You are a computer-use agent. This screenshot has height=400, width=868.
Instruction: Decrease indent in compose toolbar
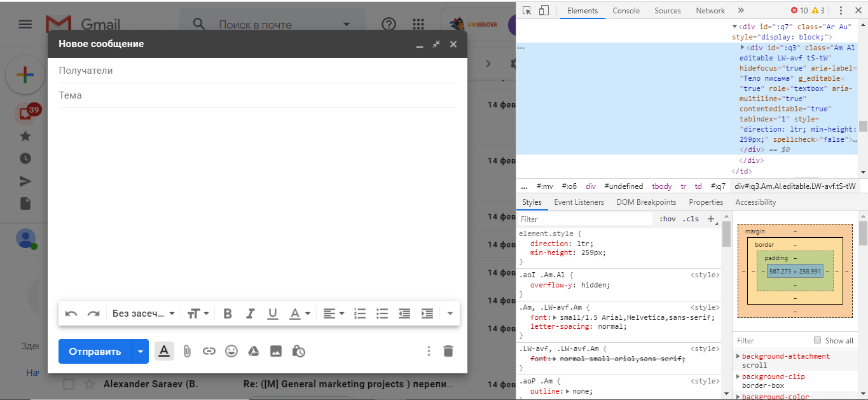(x=404, y=314)
